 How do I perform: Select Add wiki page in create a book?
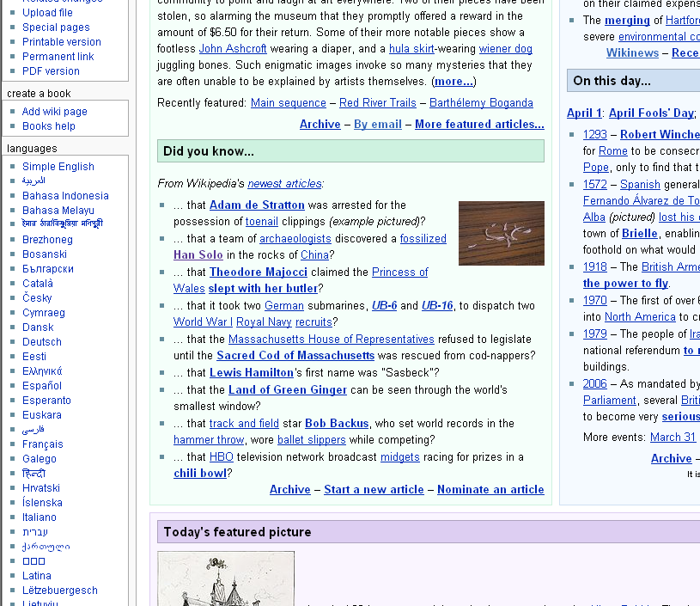coord(54,111)
